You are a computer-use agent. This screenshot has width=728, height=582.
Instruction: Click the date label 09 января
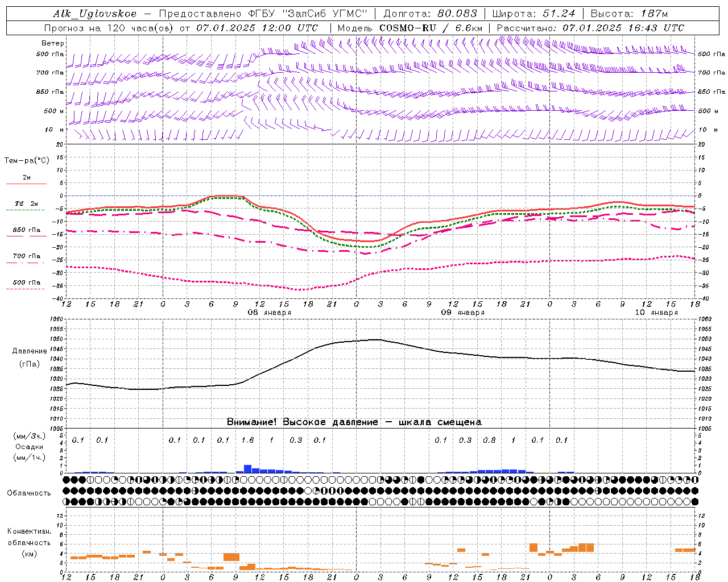[463, 313]
